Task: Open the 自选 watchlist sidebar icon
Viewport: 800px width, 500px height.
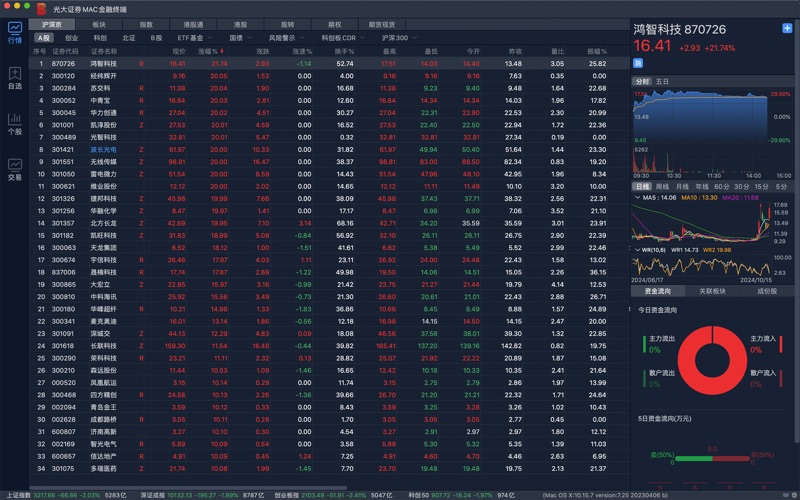Action: [14, 78]
